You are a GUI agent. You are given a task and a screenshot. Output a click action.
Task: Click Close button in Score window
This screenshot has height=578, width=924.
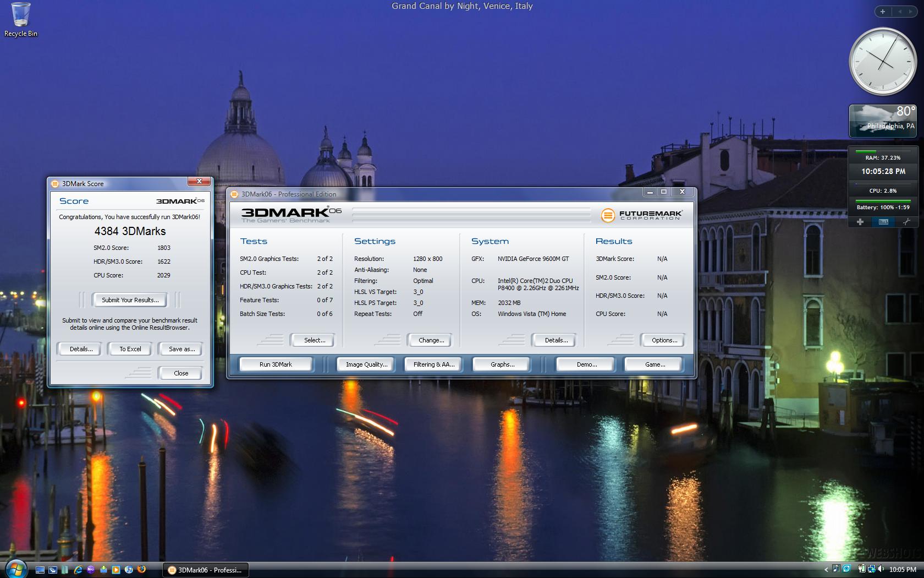tap(181, 373)
